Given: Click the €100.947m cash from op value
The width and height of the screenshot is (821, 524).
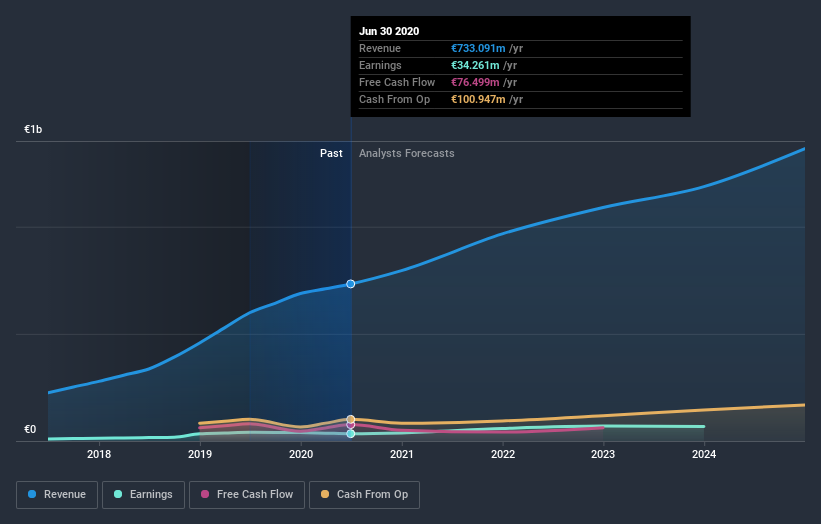Looking at the screenshot, I should pos(479,99).
